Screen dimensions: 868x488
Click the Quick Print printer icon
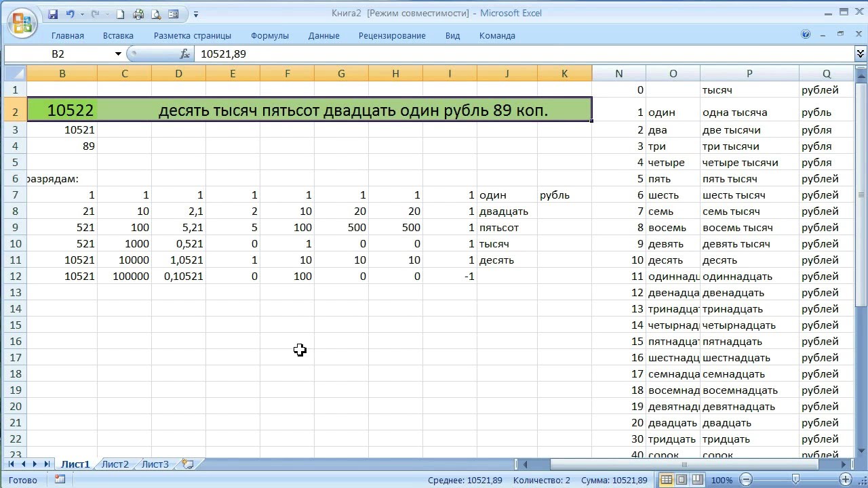coord(138,14)
